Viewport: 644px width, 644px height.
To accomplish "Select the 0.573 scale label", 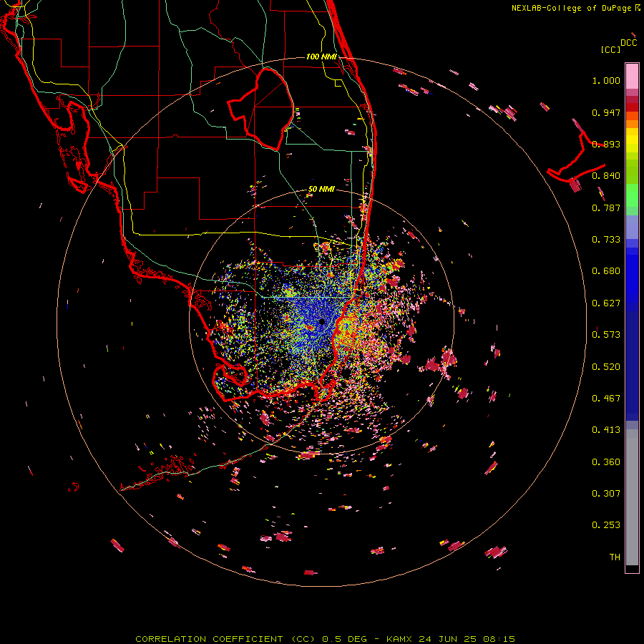I will click(x=606, y=335).
